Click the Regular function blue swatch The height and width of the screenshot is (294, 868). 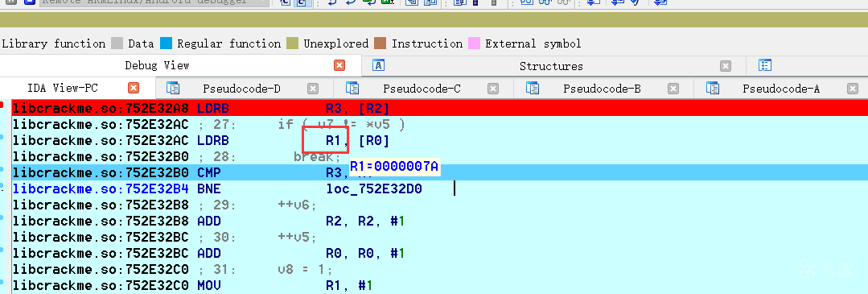[x=166, y=43]
